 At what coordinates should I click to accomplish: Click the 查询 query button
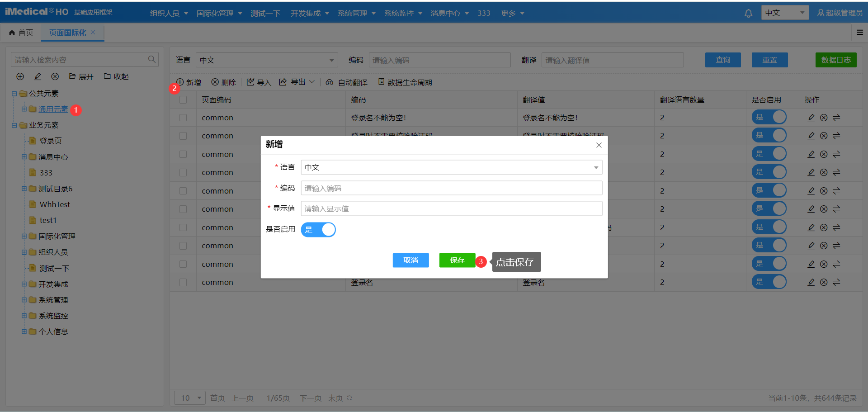point(723,60)
